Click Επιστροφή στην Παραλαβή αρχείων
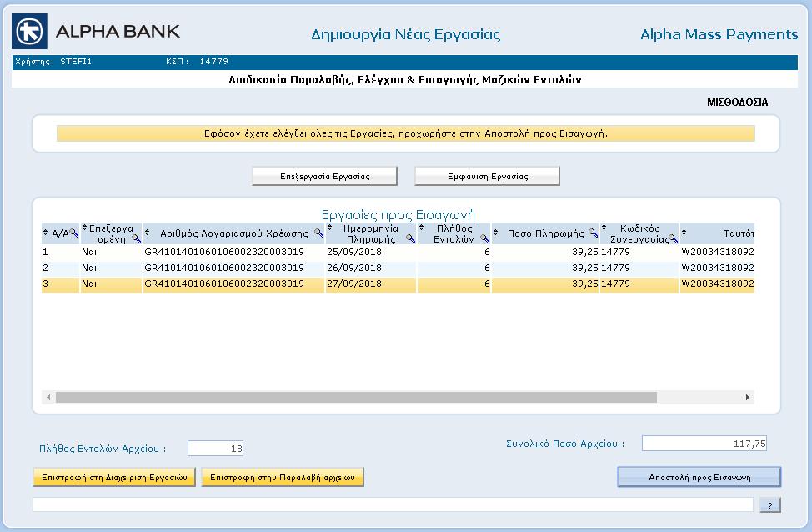Image resolution: width=812 pixels, height=532 pixels. tap(283, 477)
